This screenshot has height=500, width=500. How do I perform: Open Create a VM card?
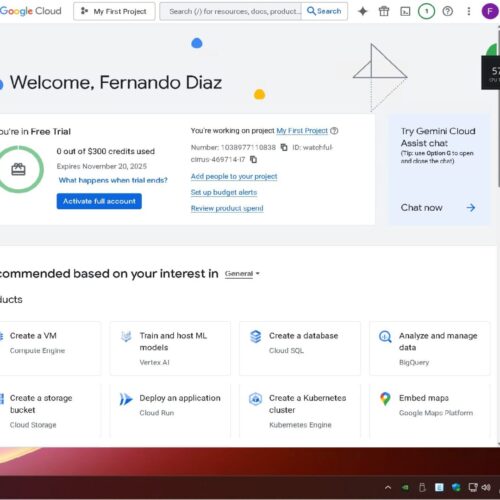click(50, 348)
